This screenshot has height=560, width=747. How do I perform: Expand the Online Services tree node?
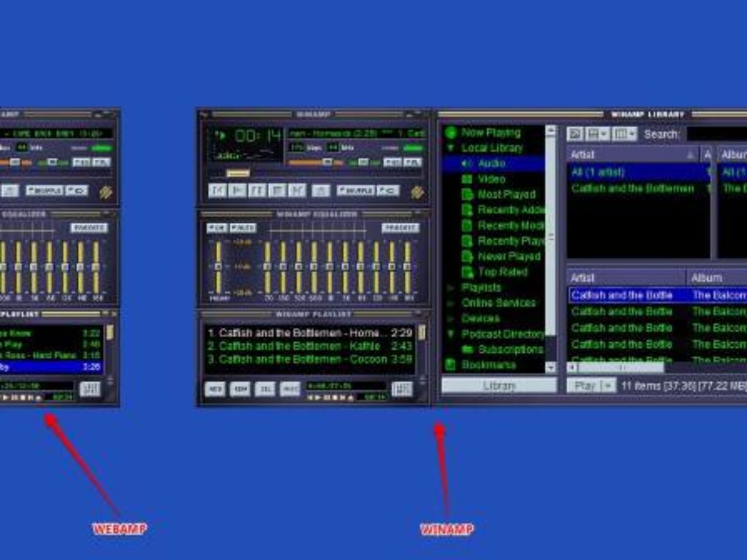click(451, 303)
